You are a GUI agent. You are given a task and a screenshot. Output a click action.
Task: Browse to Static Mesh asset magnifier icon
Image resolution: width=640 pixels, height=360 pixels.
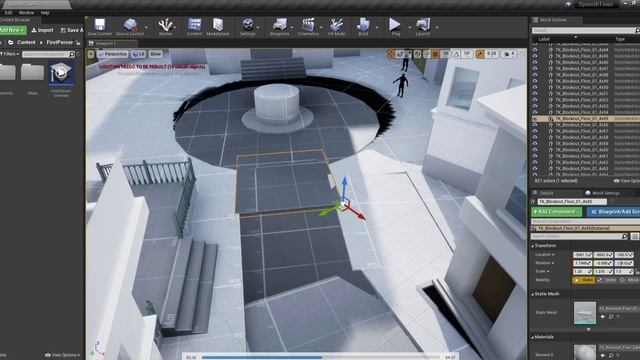(x=611, y=316)
